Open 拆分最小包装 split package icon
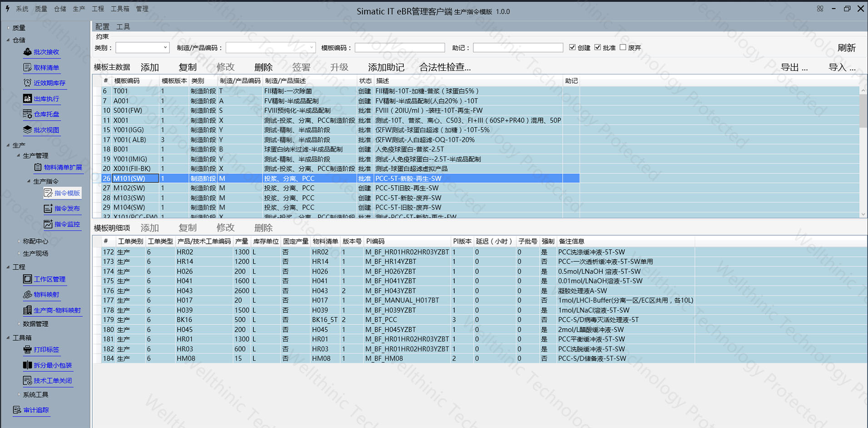This screenshot has height=428, width=868. (27, 365)
